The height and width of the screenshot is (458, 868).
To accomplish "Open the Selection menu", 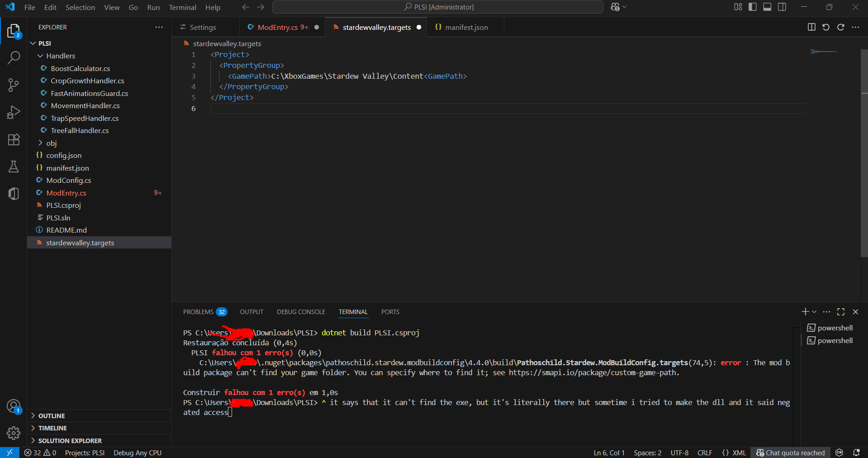I will pos(80,7).
